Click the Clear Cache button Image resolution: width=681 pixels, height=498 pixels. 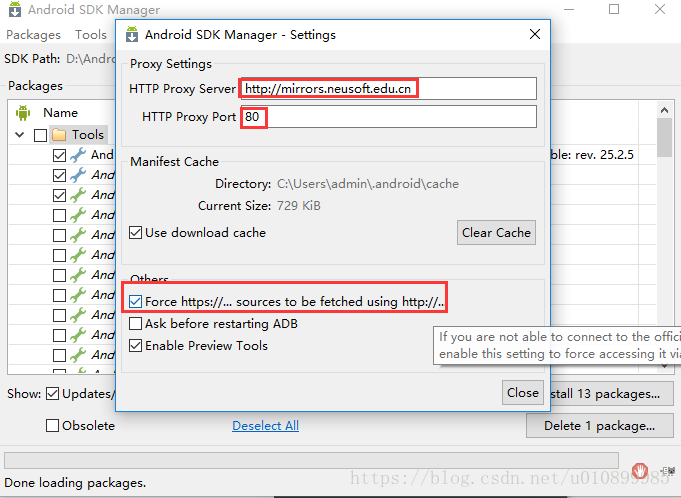point(496,233)
